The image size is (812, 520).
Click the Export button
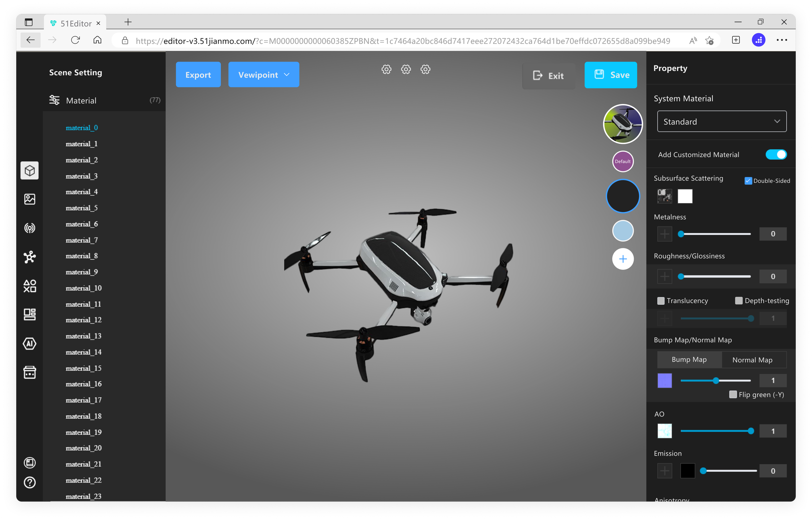198,75
